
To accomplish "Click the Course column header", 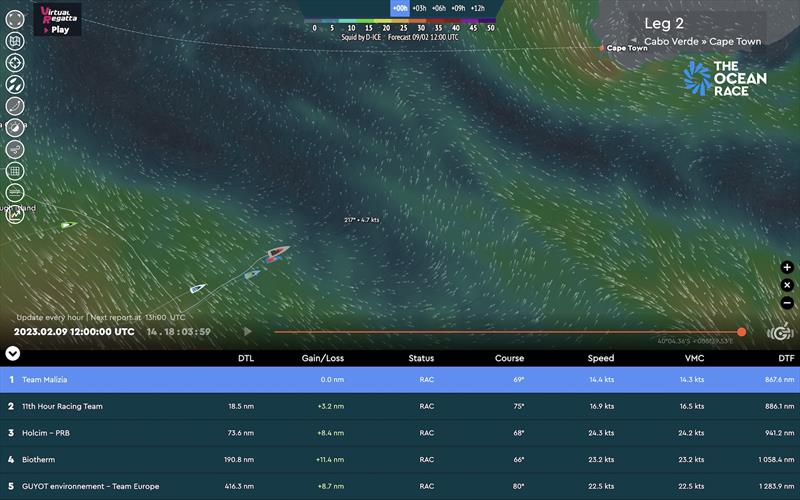I will pyautogui.click(x=509, y=358).
